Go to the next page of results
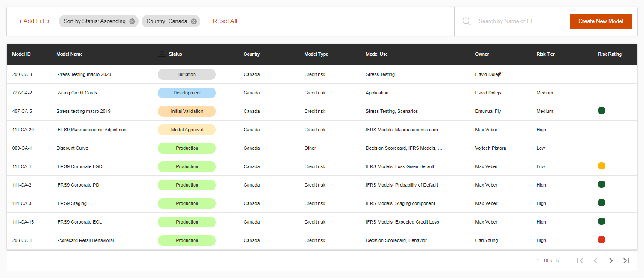644x278 pixels. [x=611, y=260]
